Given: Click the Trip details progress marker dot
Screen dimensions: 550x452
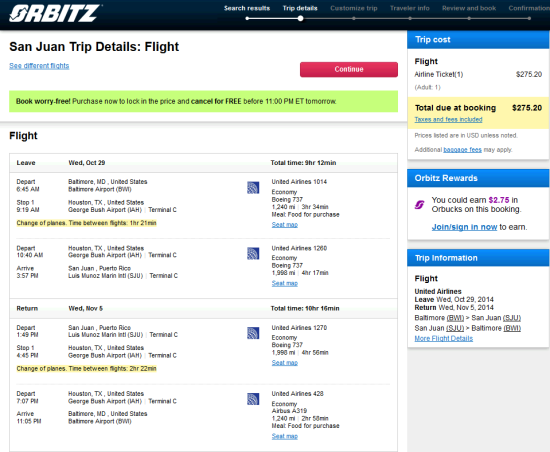Looking at the screenshot, I should (x=300, y=19).
